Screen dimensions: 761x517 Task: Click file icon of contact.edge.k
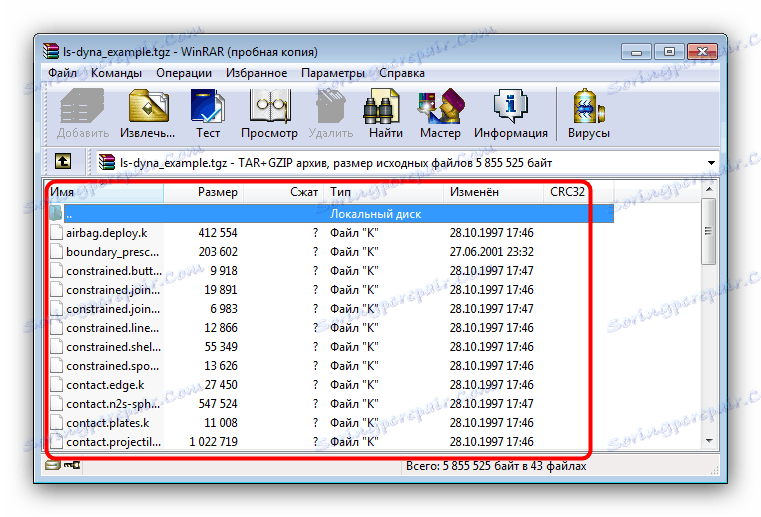57,384
